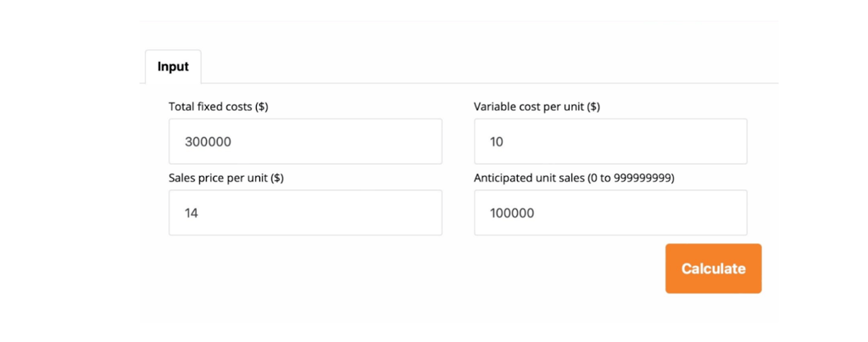Click the input showing value 14
The width and height of the screenshot is (868, 342).
point(305,212)
